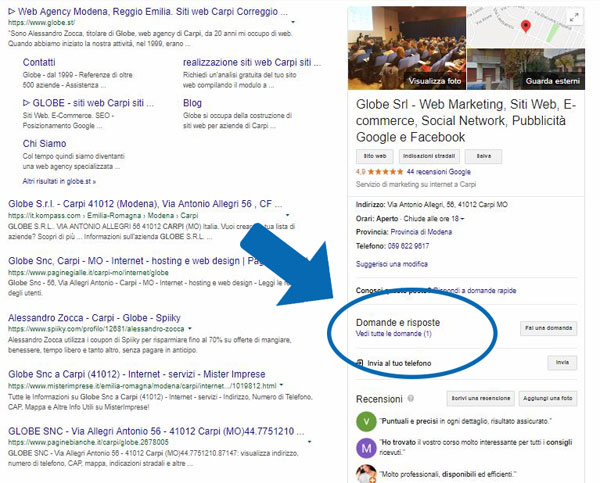The image size is (600, 483).
Task: Expand the map with the fullscreen arrows icon
Action: click(x=574, y=17)
